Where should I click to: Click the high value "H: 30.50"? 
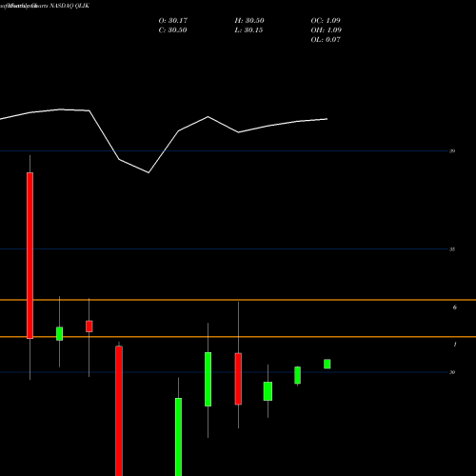(249, 21)
